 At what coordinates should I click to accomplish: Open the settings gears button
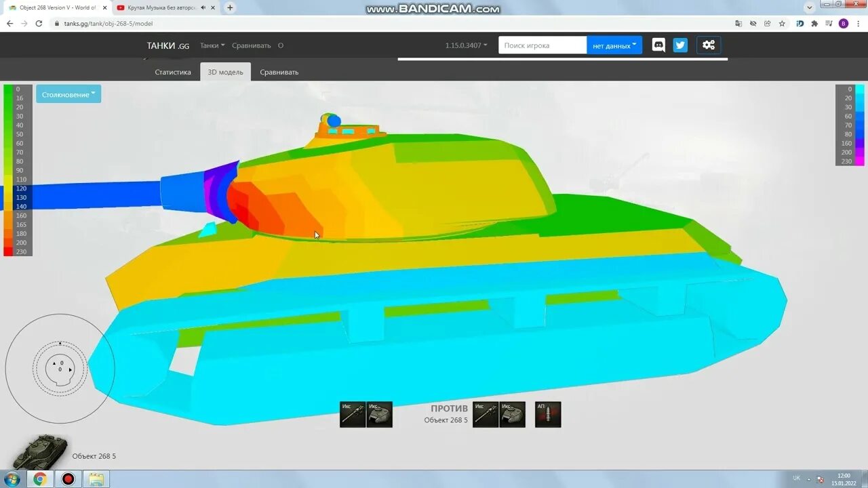[x=709, y=45]
